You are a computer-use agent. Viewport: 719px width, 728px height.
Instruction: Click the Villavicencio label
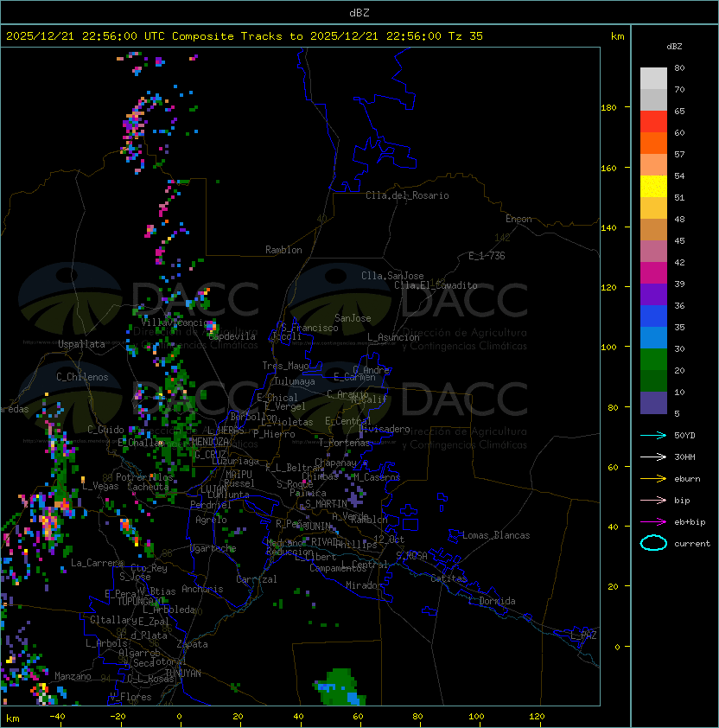click(175, 322)
